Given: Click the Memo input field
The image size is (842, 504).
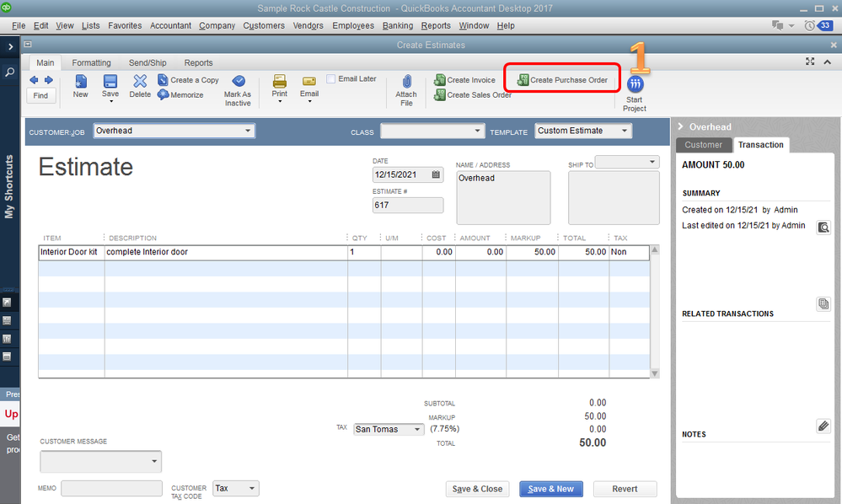Looking at the screenshot, I should [112, 488].
